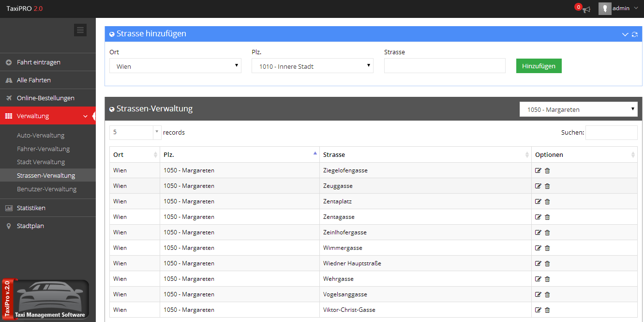
Task: Open the notifications megaphone icon
Action: coord(586,9)
